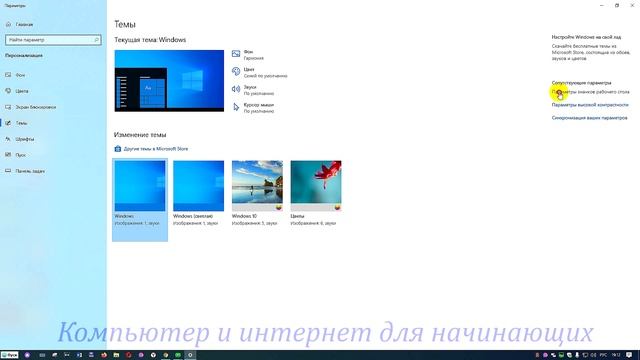Click the РУС language indicator
The width and height of the screenshot is (640, 360).
[x=603, y=355]
